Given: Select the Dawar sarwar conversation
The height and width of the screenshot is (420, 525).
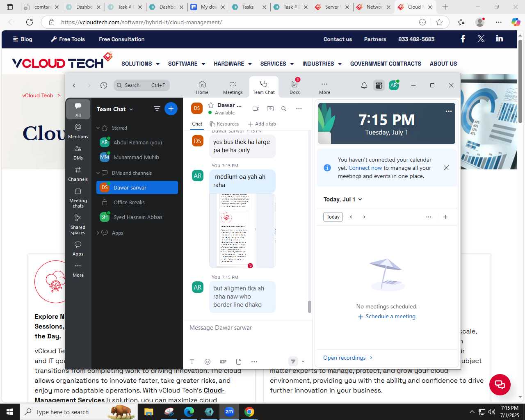Looking at the screenshot, I should [137, 187].
